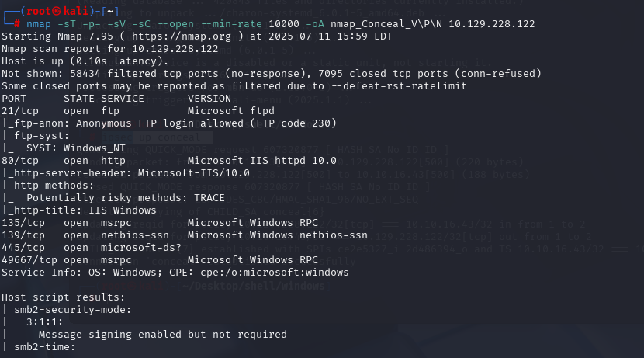
Task: Click the nmap_Conceal_V\P\N output filename
Action: pyautogui.click(x=386, y=24)
